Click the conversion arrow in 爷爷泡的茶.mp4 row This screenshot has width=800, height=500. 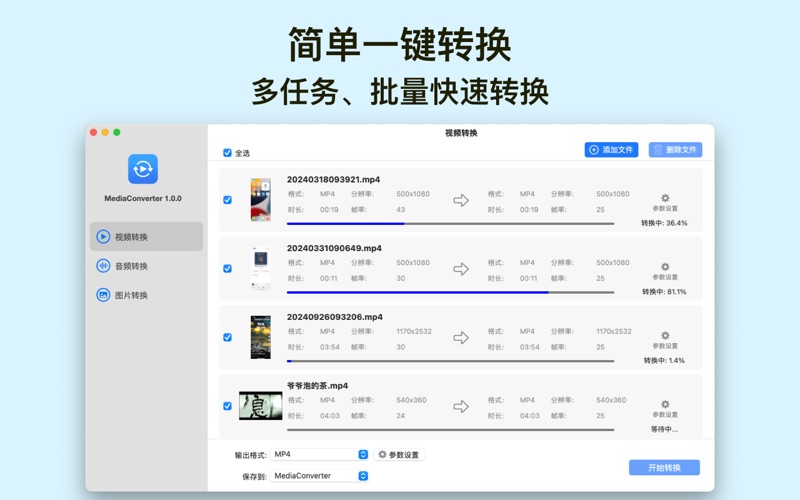tap(461, 407)
